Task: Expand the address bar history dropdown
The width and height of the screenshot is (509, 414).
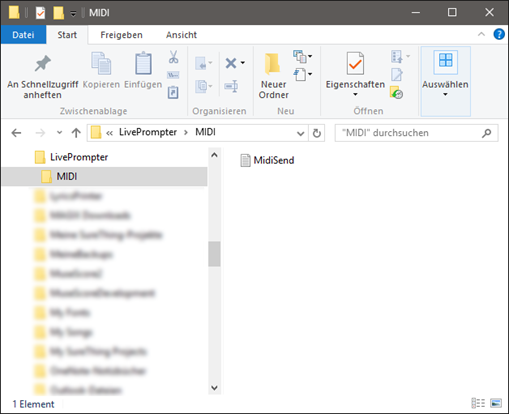Action: [300, 133]
